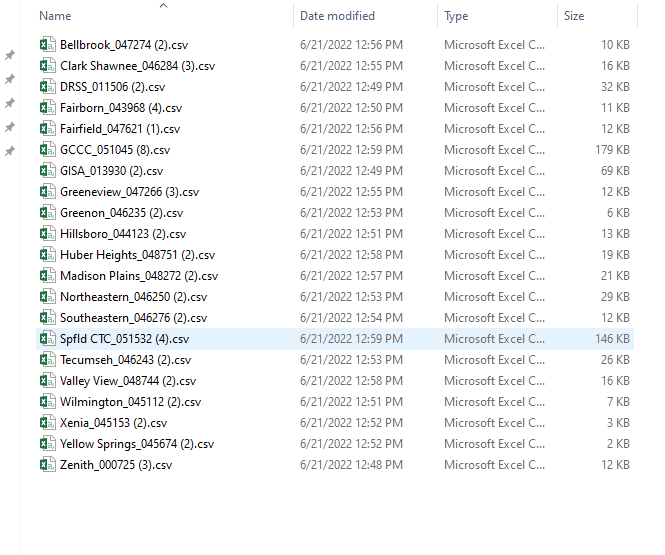Select the file name Madison Plains_048272 (2).csv

(139, 276)
